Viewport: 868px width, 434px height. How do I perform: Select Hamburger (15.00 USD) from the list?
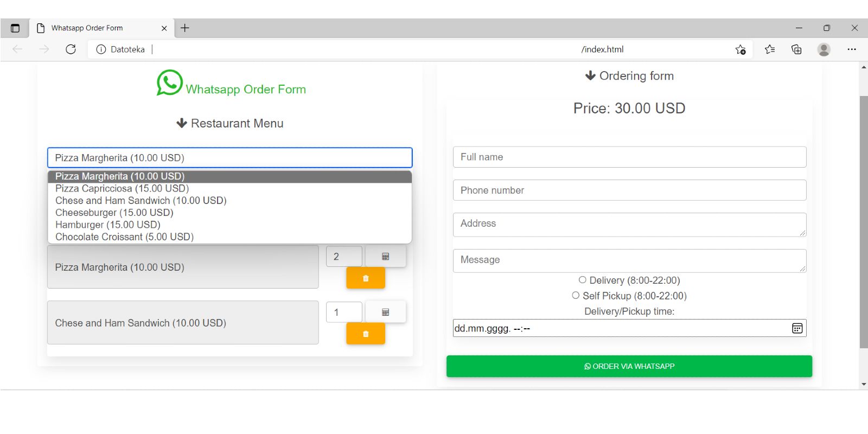[108, 225]
